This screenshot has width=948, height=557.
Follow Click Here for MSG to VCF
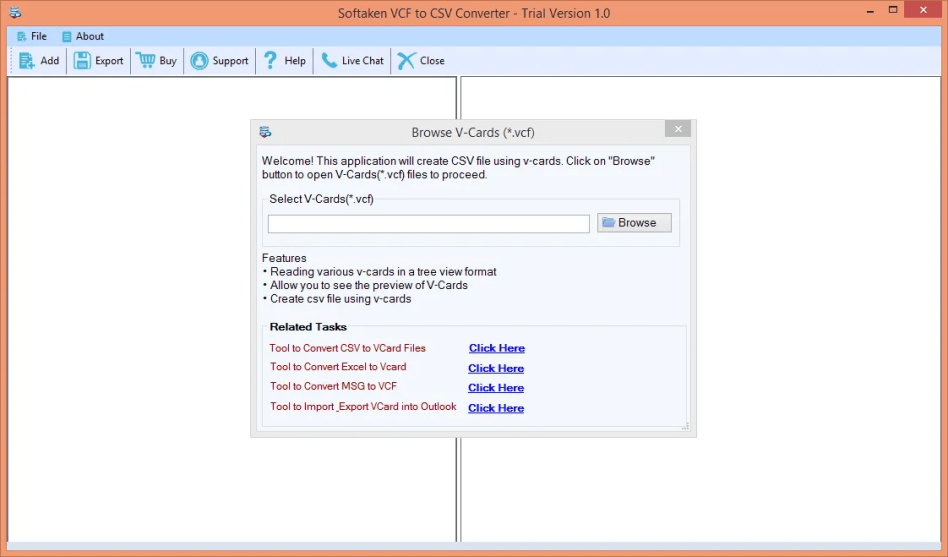[x=496, y=387]
